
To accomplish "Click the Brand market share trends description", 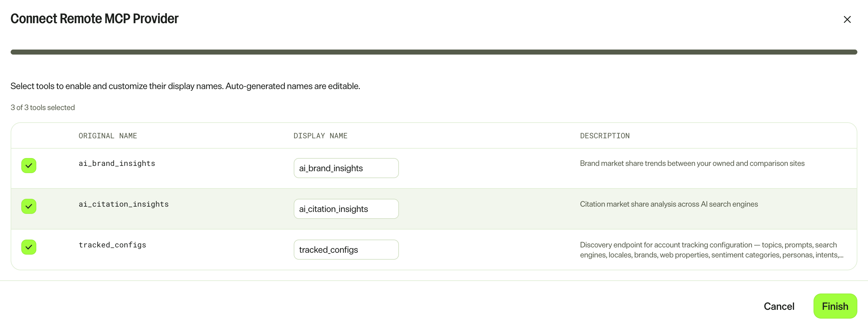I will (x=692, y=163).
